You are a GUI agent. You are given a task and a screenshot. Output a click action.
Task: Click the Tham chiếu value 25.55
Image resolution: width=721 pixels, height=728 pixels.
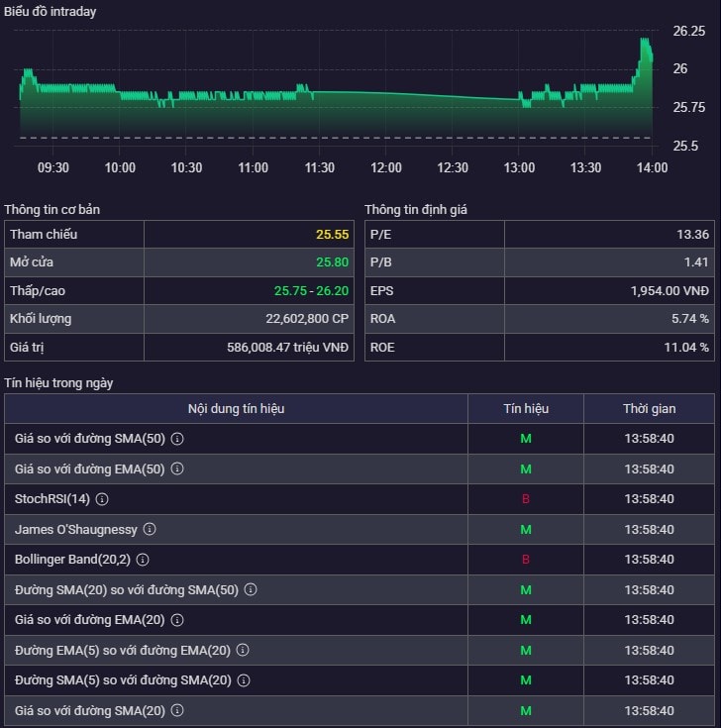pos(333,234)
